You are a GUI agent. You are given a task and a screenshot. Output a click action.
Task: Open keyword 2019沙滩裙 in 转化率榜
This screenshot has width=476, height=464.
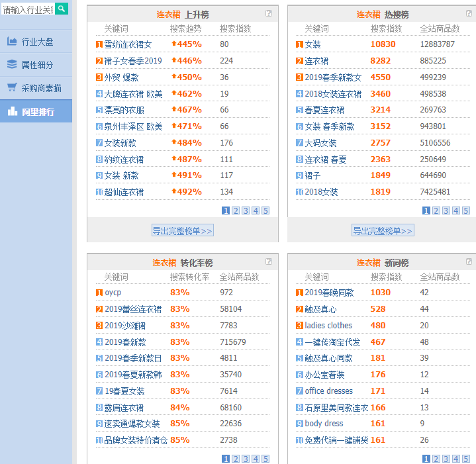tap(125, 326)
